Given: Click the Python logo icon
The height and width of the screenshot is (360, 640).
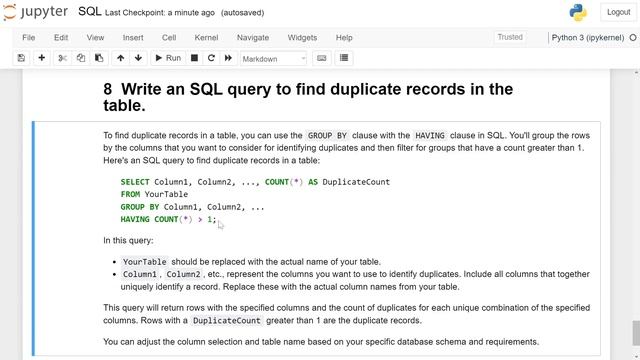Looking at the screenshot, I should (578, 12).
